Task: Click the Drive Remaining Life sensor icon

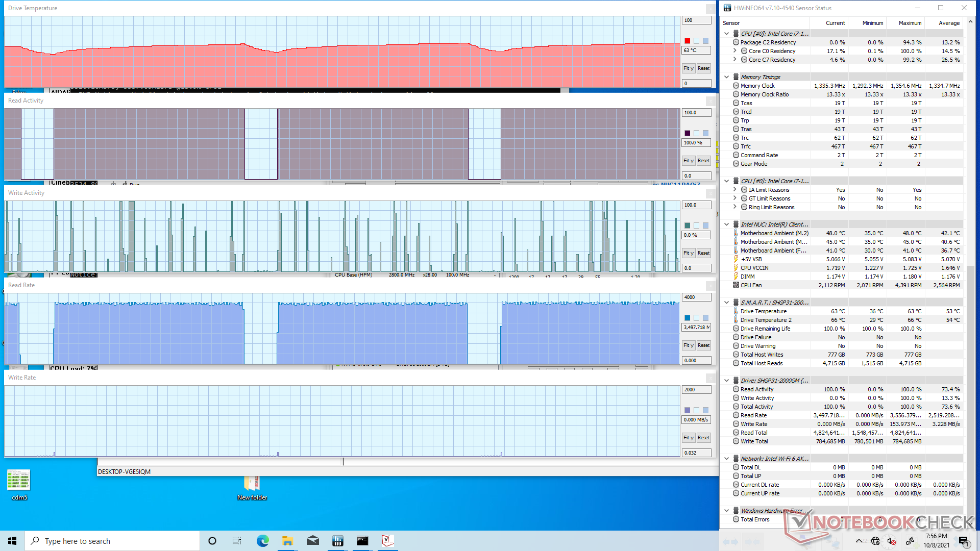Action: tap(736, 329)
